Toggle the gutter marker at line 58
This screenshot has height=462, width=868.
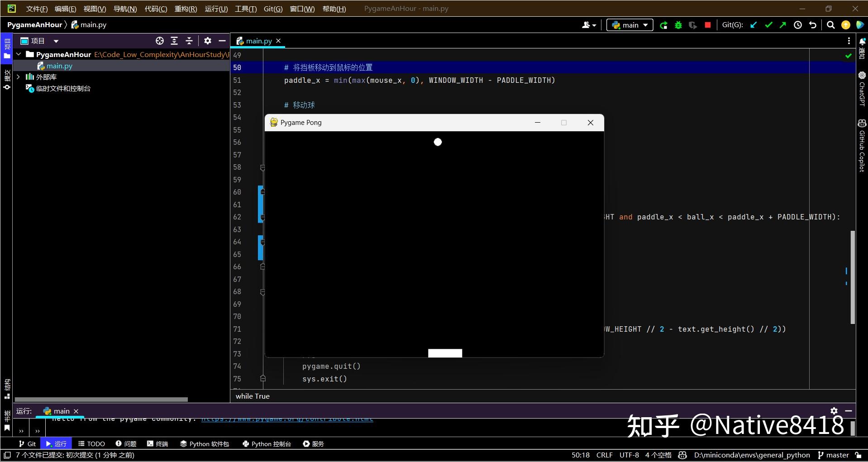pos(263,168)
